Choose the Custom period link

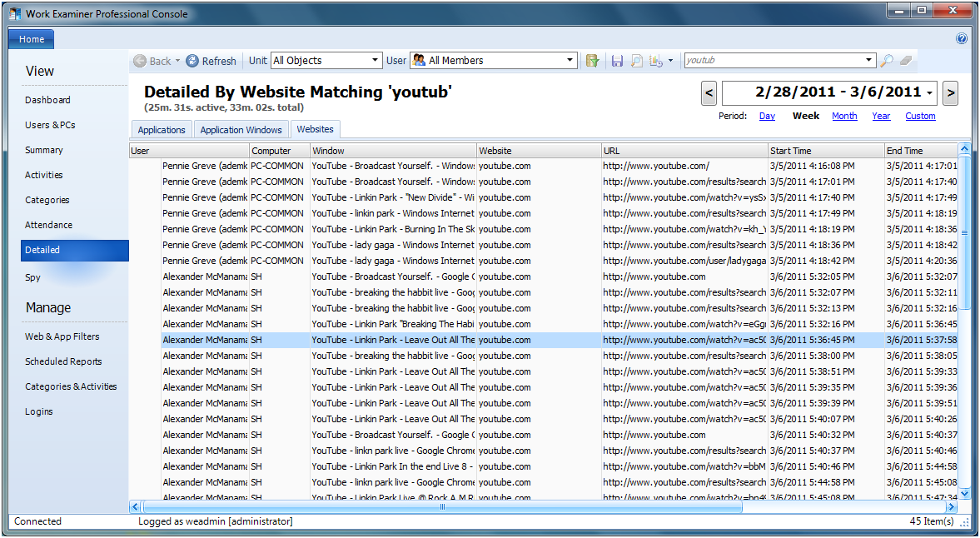click(920, 117)
